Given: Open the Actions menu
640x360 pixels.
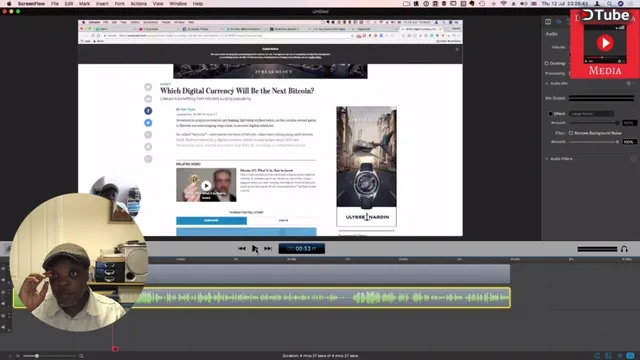Looking at the screenshot, I should pos(138,4).
